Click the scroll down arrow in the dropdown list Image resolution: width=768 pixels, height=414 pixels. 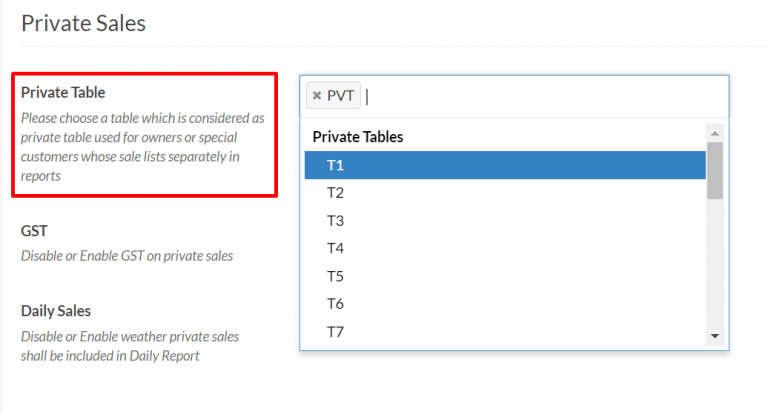714,336
